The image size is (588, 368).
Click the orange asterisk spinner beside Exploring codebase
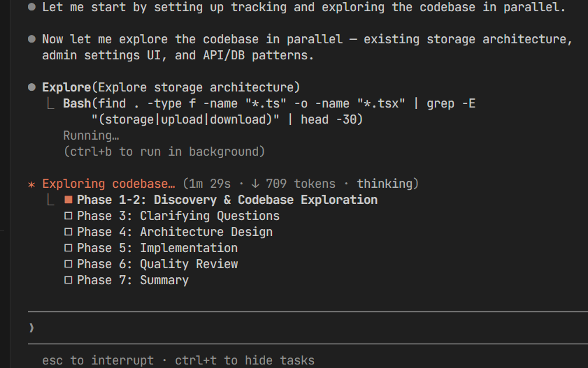[x=32, y=184]
